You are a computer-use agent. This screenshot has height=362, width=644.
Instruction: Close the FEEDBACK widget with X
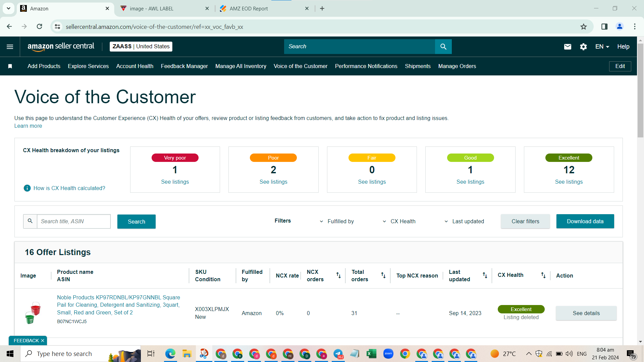click(x=43, y=341)
